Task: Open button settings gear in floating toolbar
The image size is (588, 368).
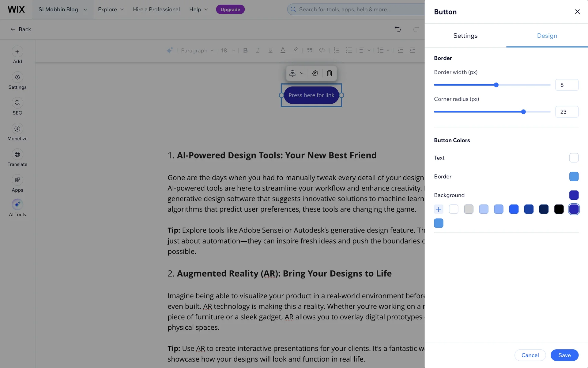Action: pos(315,73)
